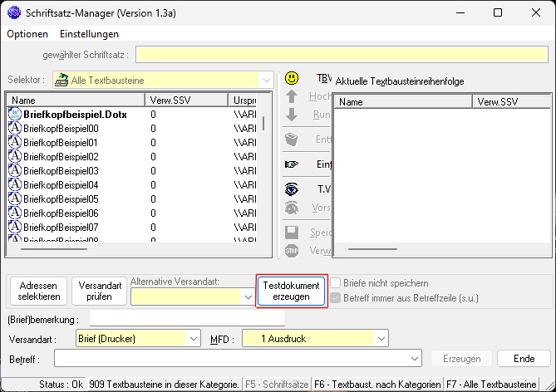This screenshot has width=556, height=392.
Task: Open the MFD '1 Ausdruck' dropdown
Action: click(x=381, y=338)
